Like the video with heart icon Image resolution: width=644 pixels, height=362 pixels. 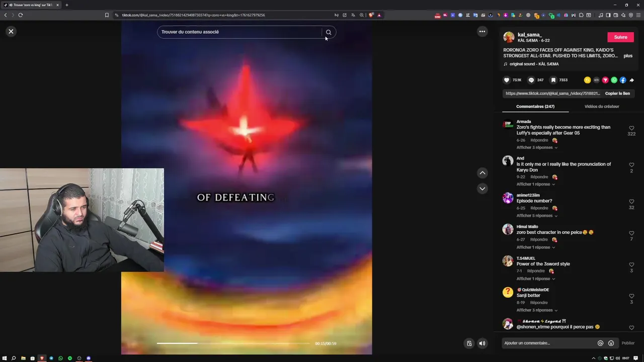pyautogui.click(x=507, y=80)
